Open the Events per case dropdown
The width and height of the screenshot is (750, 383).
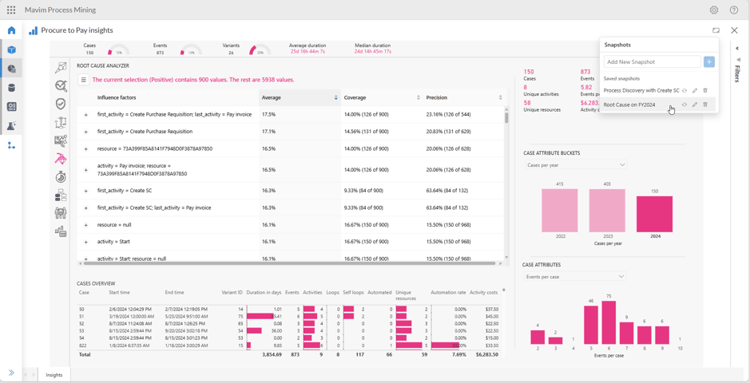coord(574,277)
